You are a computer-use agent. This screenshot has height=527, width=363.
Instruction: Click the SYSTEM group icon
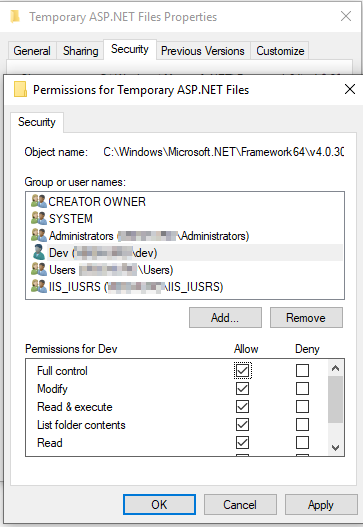pos(39,218)
